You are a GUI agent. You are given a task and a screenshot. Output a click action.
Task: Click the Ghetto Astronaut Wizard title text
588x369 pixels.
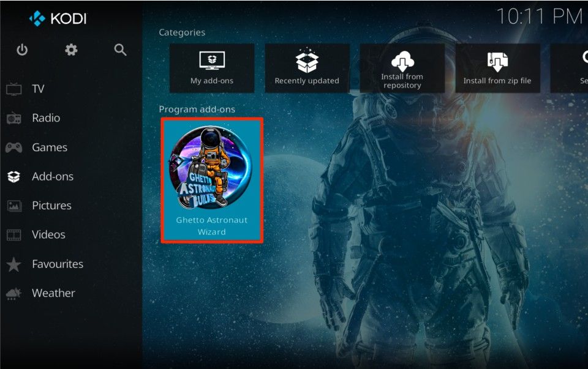click(x=212, y=226)
